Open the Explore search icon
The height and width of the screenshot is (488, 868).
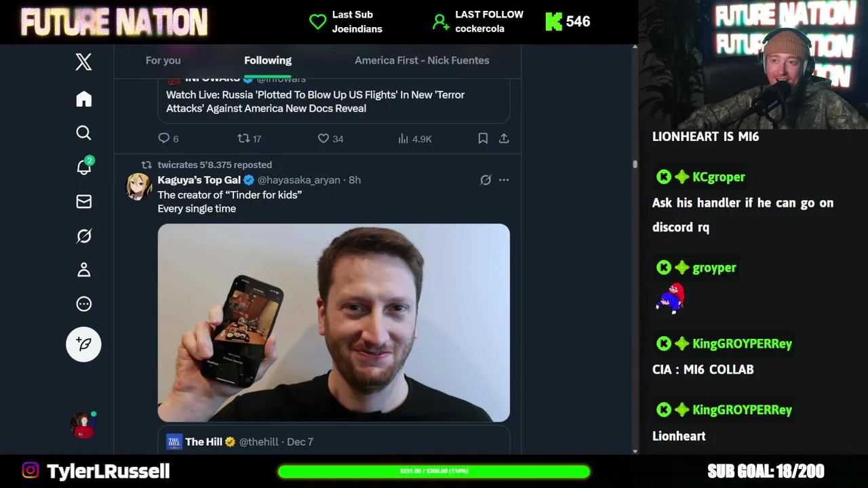click(83, 133)
